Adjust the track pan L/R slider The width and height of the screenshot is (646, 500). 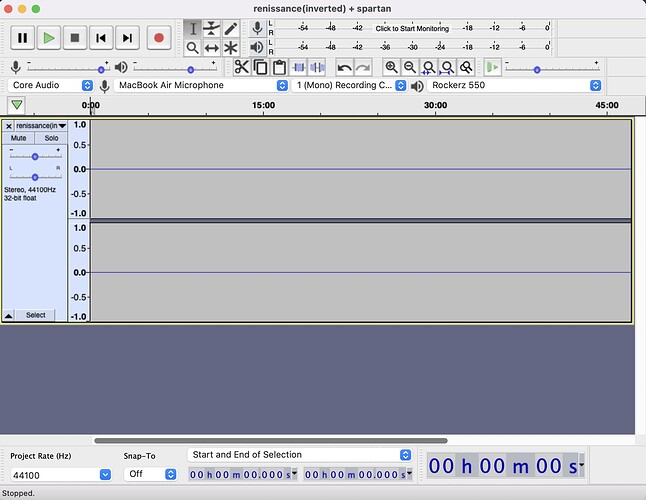[35, 177]
